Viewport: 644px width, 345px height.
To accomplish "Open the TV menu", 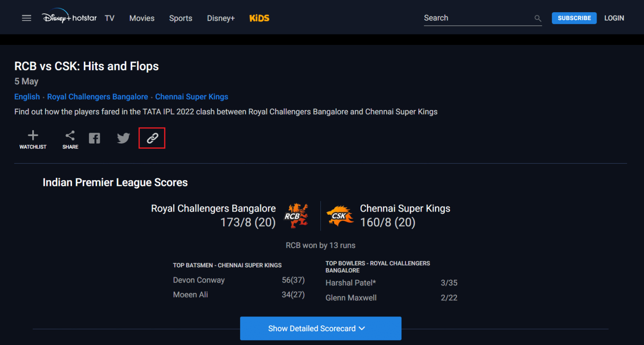I will point(109,18).
